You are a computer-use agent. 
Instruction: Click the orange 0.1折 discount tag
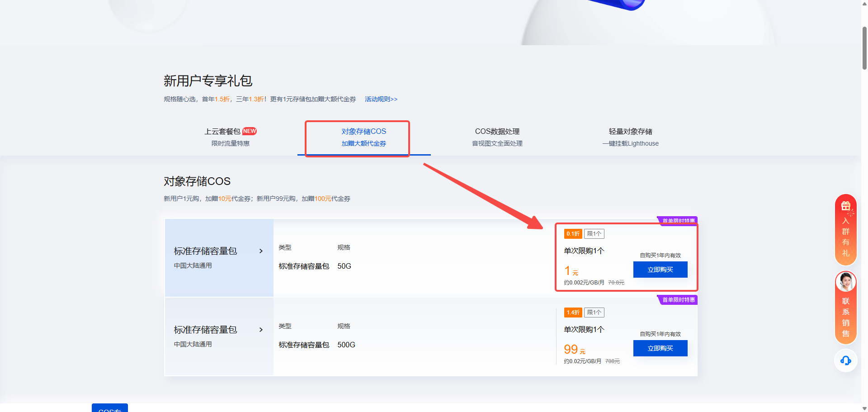[x=573, y=234]
